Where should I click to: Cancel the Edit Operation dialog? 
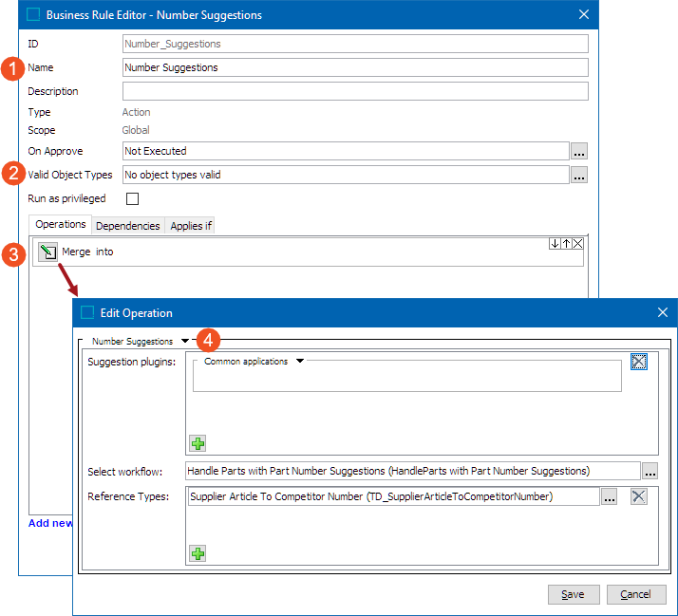(636, 594)
